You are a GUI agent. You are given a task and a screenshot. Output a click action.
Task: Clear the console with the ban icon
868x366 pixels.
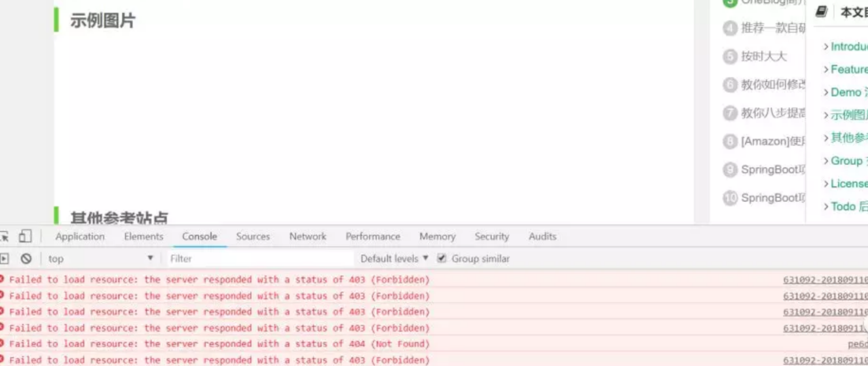point(26,259)
